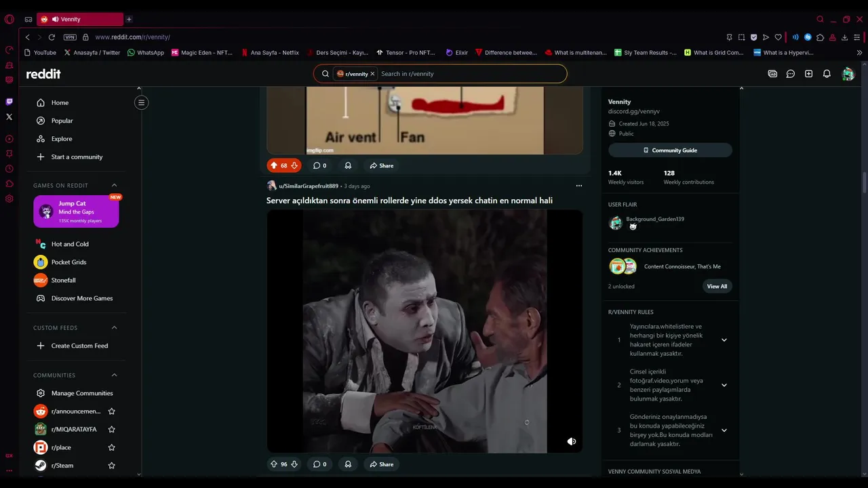Open the Air vent Fan image post

[x=425, y=121]
